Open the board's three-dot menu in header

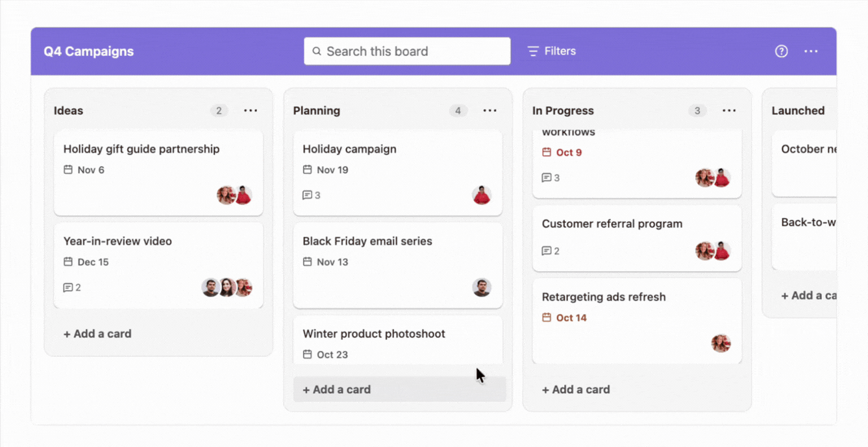tap(811, 51)
